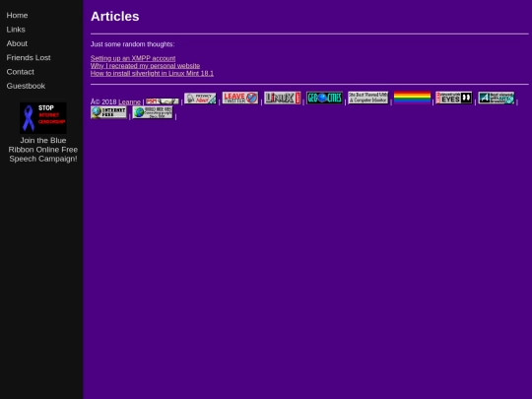The height and width of the screenshot is (399, 532).
Task: Click the Linux badge
Action: (x=283, y=98)
